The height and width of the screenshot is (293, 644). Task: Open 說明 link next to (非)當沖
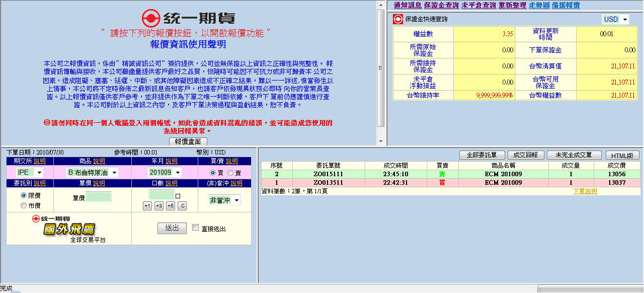pos(236,183)
